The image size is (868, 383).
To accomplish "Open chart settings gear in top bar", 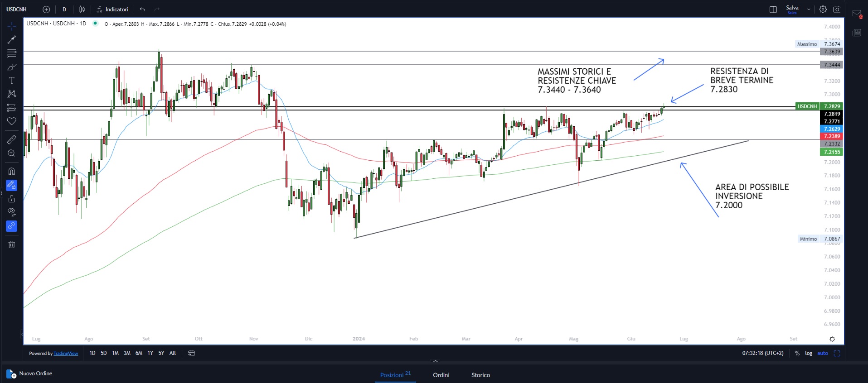I will [x=823, y=10].
